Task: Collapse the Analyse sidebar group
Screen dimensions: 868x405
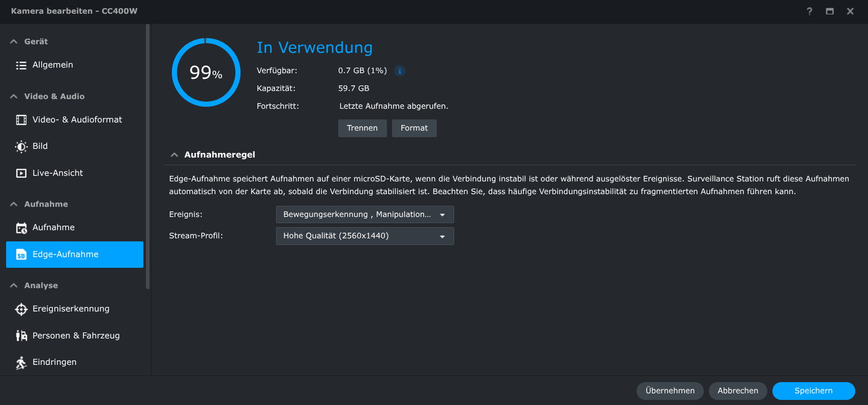Action: [x=14, y=286]
